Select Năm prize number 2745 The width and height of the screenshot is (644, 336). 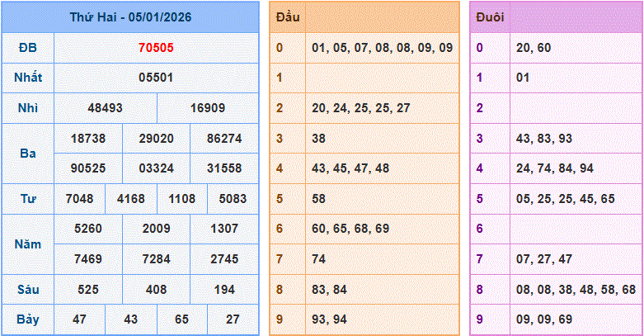(x=224, y=259)
